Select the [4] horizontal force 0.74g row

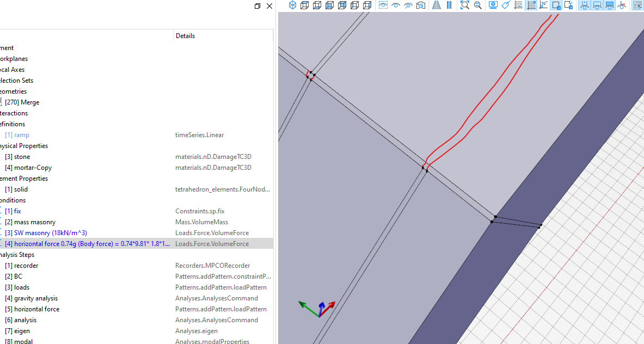pyautogui.click(x=136, y=243)
